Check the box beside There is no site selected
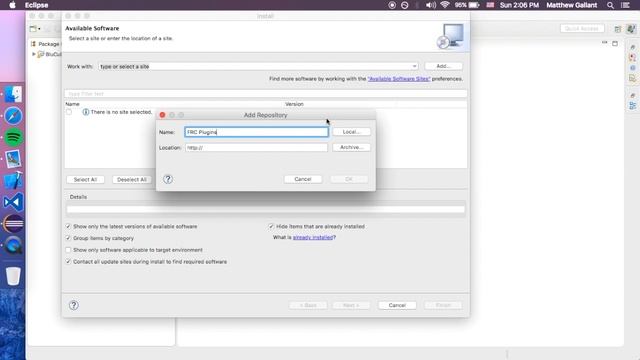Viewport: 640px width, 360px height. click(69, 112)
